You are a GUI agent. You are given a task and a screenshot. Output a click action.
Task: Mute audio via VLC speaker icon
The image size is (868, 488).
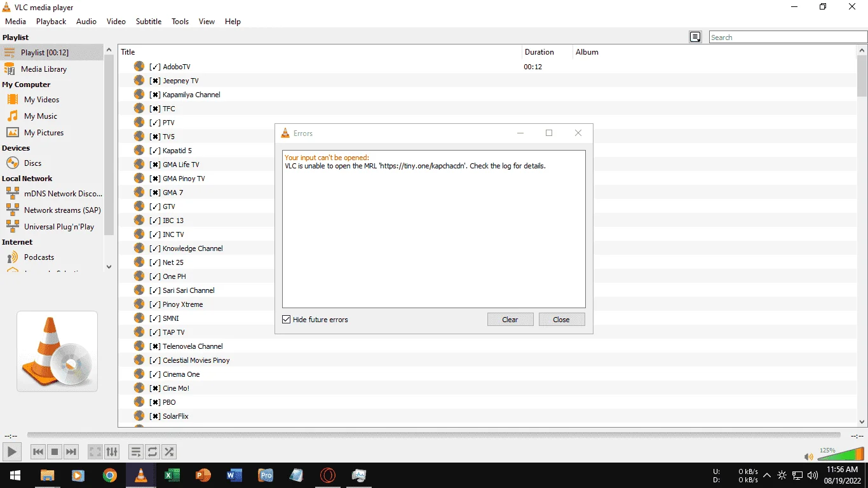(808, 456)
